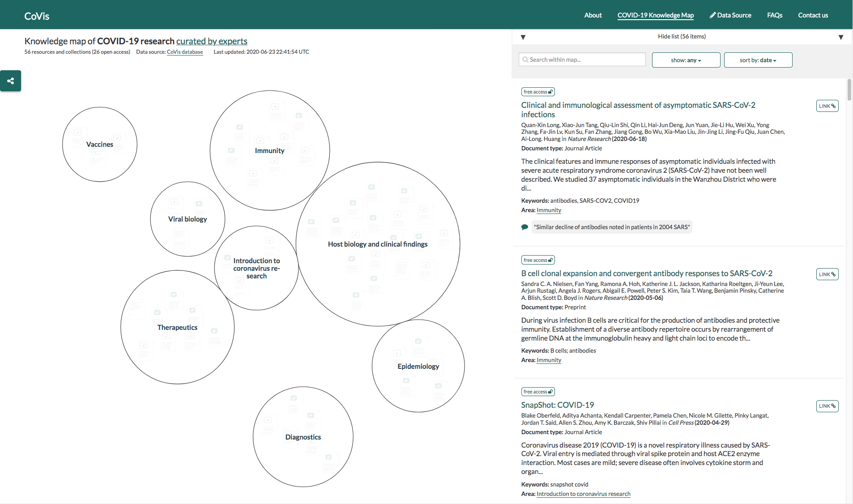
Task: Open the About menu item
Action: pyautogui.click(x=593, y=15)
